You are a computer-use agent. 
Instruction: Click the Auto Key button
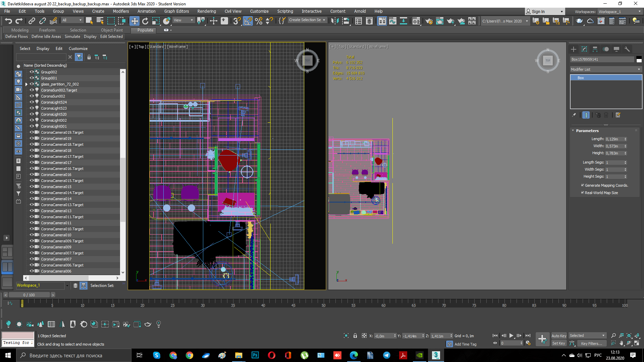(x=558, y=336)
